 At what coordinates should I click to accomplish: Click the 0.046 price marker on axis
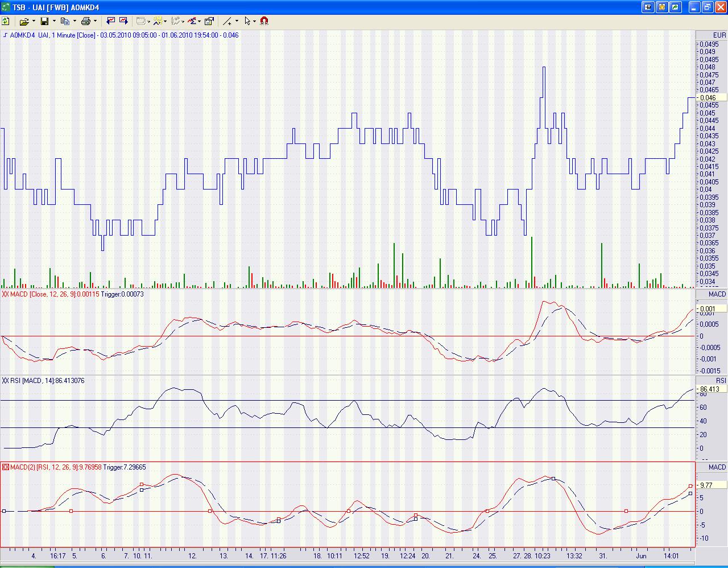[710, 98]
